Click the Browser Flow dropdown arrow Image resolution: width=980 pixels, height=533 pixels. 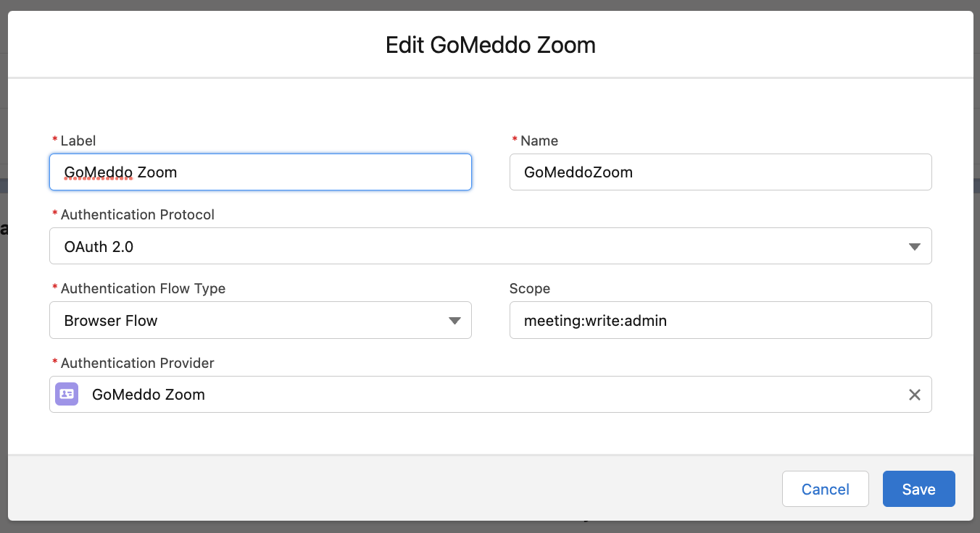pos(454,321)
